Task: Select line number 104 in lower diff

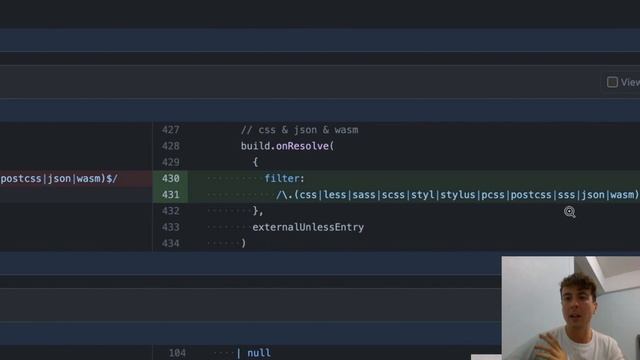Action: click(x=177, y=353)
